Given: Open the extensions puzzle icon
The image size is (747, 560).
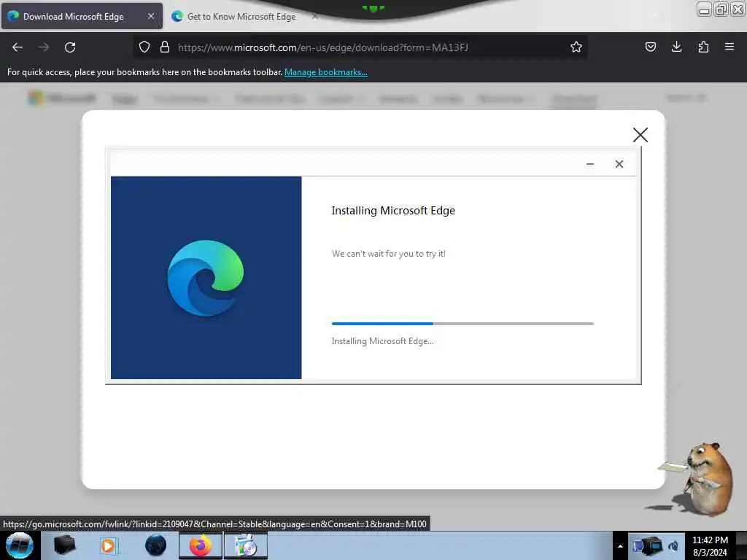Looking at the screenshot, I should point(703,47).
